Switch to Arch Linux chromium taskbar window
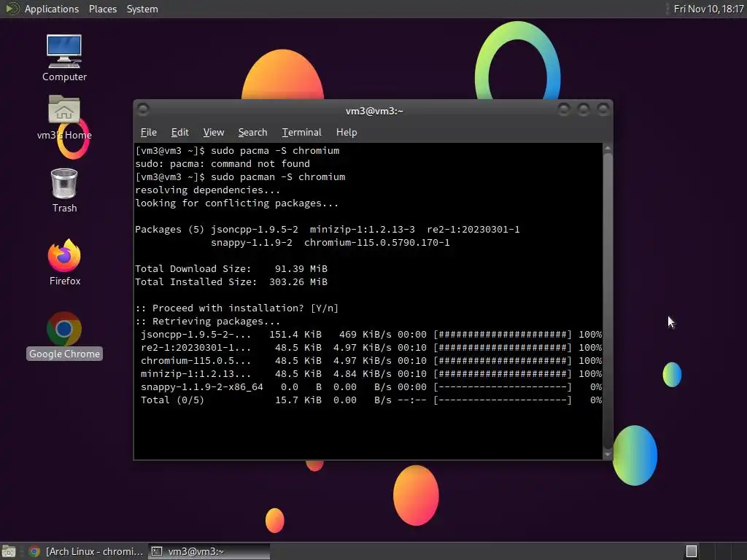This screenshot has width=747, height=560. (x=86, y=551)
